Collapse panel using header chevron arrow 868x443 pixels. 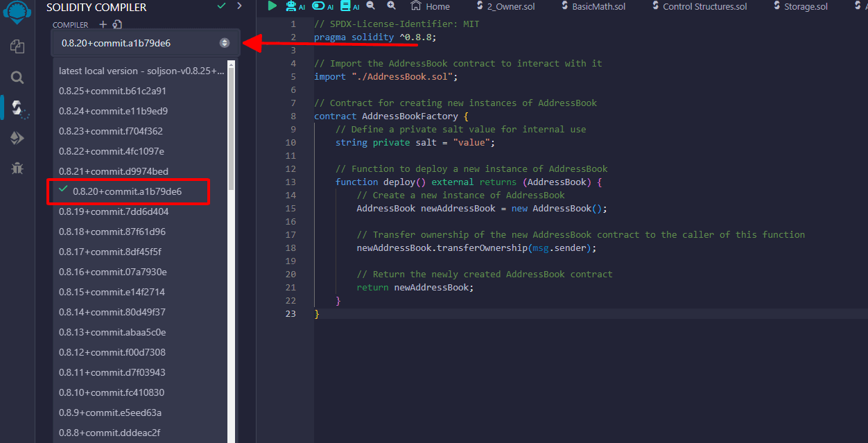coord(239,6)
